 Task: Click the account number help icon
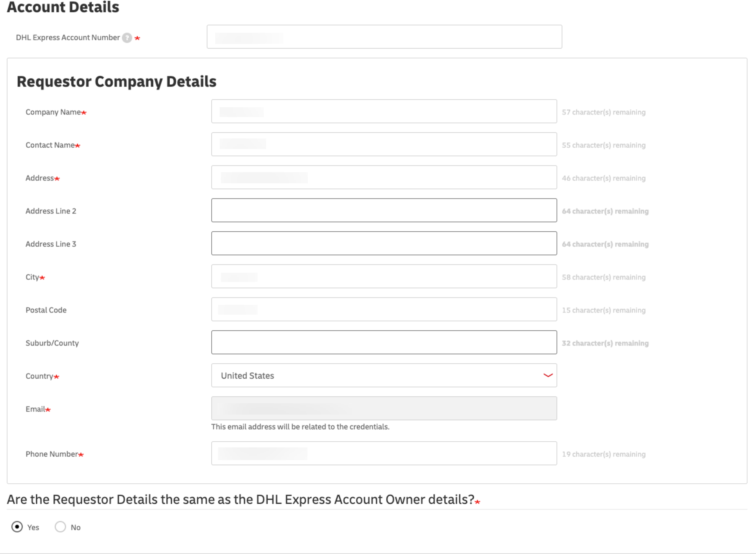pos(127,38)
